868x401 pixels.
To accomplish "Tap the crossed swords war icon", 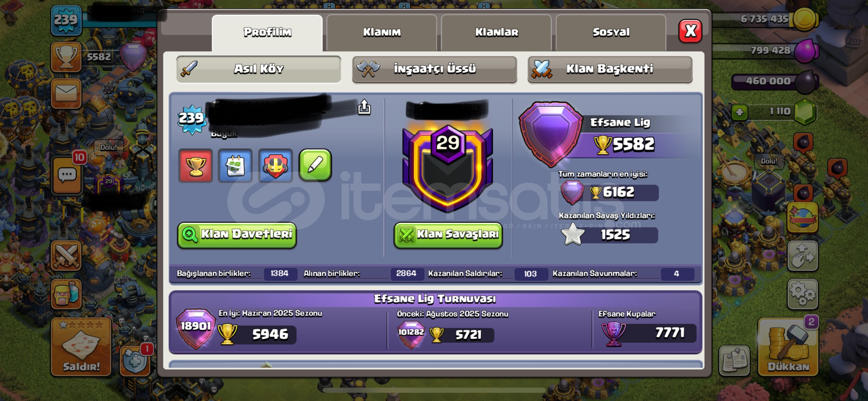I will pyautogui.click(x=66, y=255).
